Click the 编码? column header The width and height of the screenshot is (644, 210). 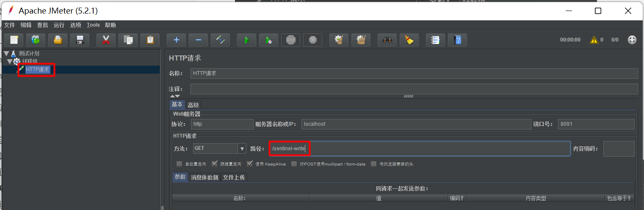(x=457, y=198)
